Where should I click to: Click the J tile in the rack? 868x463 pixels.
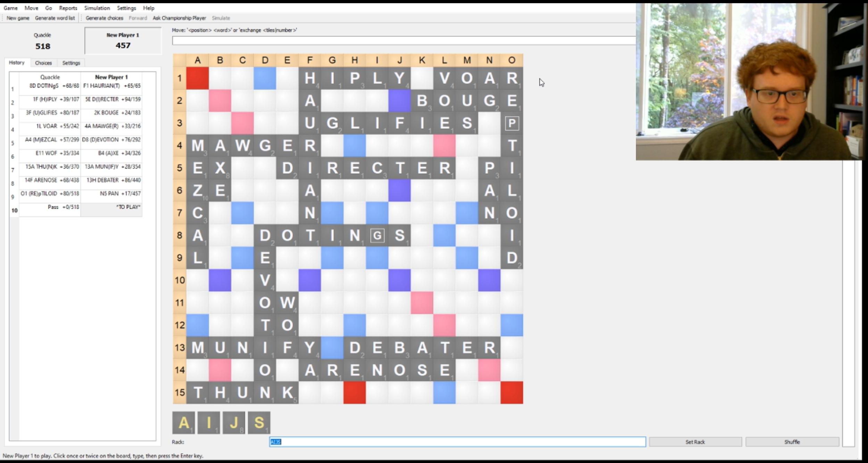234,422
